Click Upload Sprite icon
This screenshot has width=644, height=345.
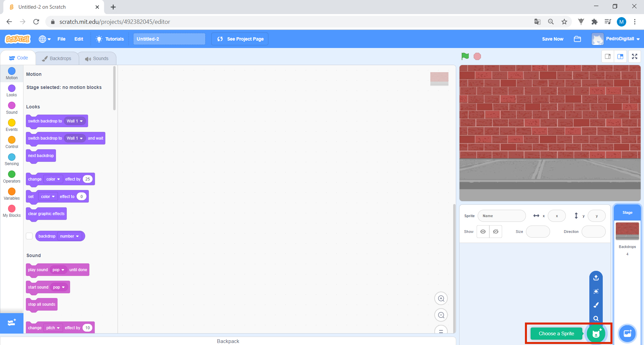tap(596, 278)
